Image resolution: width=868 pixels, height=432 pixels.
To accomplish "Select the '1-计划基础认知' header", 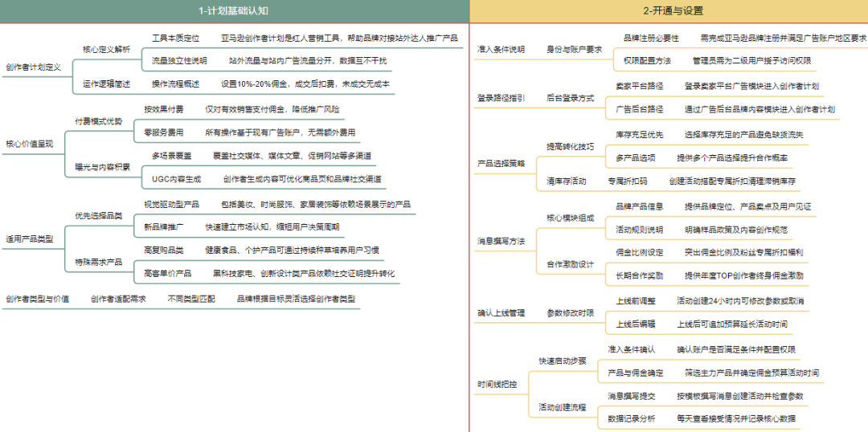I will coord(234,10).
